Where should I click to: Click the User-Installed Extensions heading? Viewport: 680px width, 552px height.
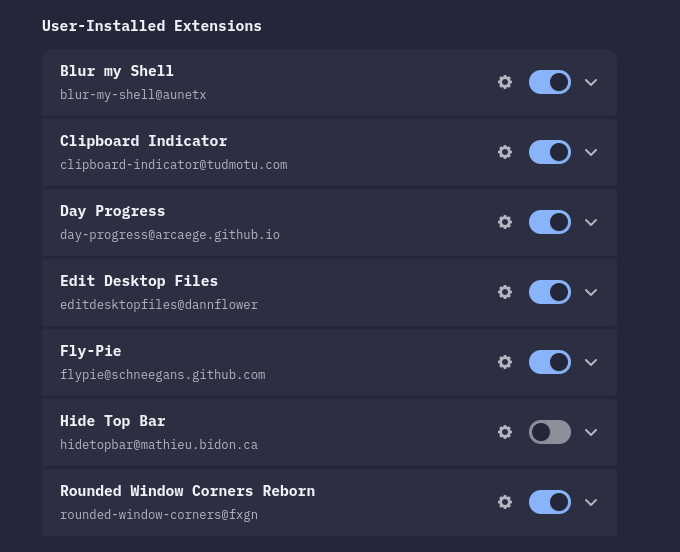coord(152,26)
